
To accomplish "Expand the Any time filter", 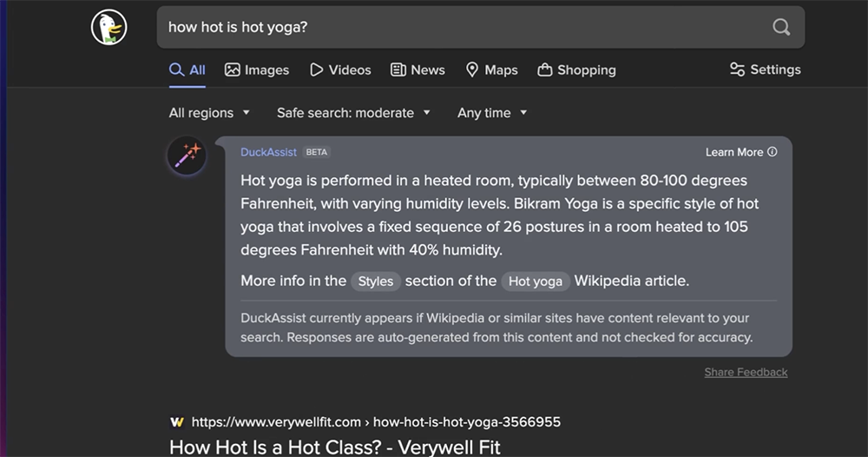I will click(x=492, y=113).
